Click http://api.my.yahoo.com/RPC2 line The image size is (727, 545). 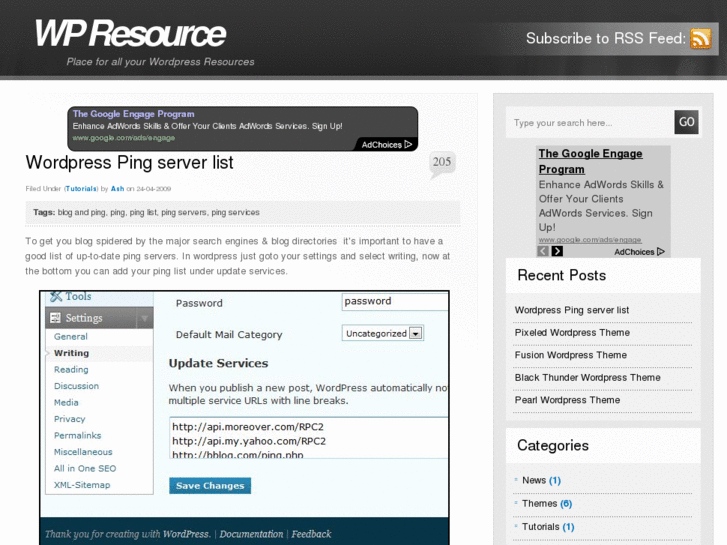(249, 441)
